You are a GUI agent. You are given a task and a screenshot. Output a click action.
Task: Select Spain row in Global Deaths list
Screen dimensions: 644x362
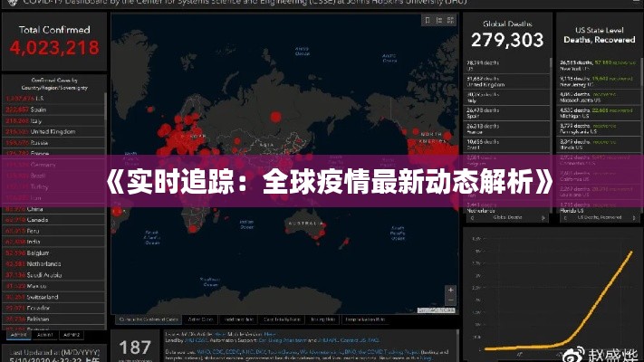pyautogui.click(x=507, y=113)
